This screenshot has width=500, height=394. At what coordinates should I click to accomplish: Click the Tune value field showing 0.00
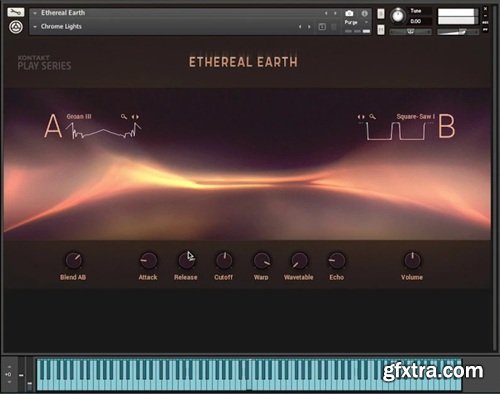coord(416,21)
